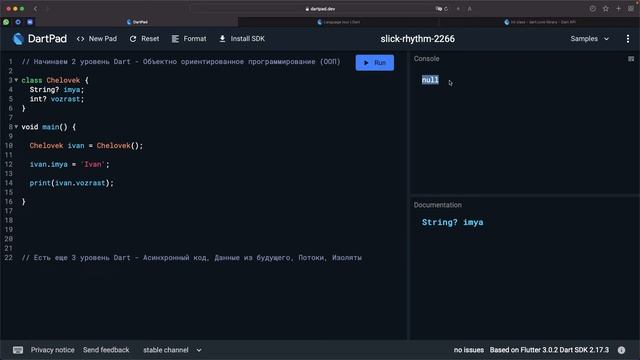Screen dimensions: 640x360
Task: Click Based on Flutter 3.0.2 version text
Action: (549, 350)
